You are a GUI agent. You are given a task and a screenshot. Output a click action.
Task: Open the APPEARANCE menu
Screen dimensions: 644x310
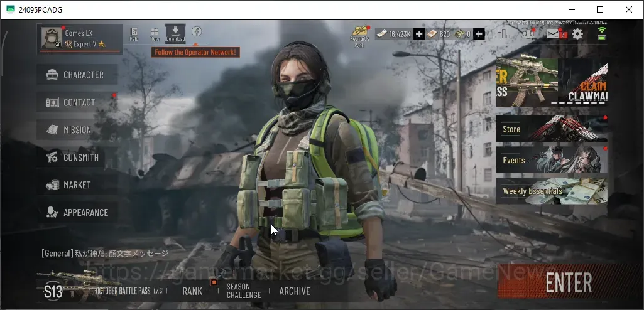click(x=77, y=212)
